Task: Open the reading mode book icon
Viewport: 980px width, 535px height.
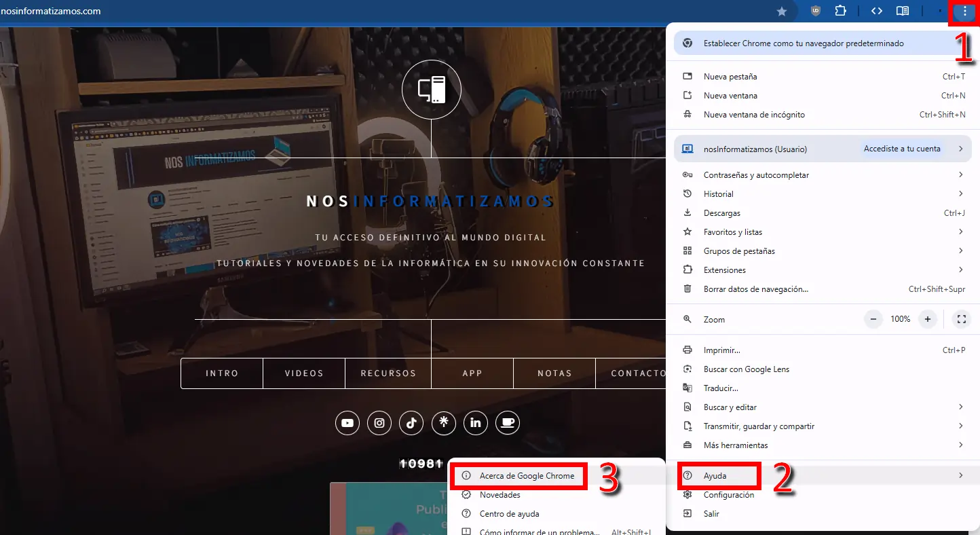Action: point(902,11)
